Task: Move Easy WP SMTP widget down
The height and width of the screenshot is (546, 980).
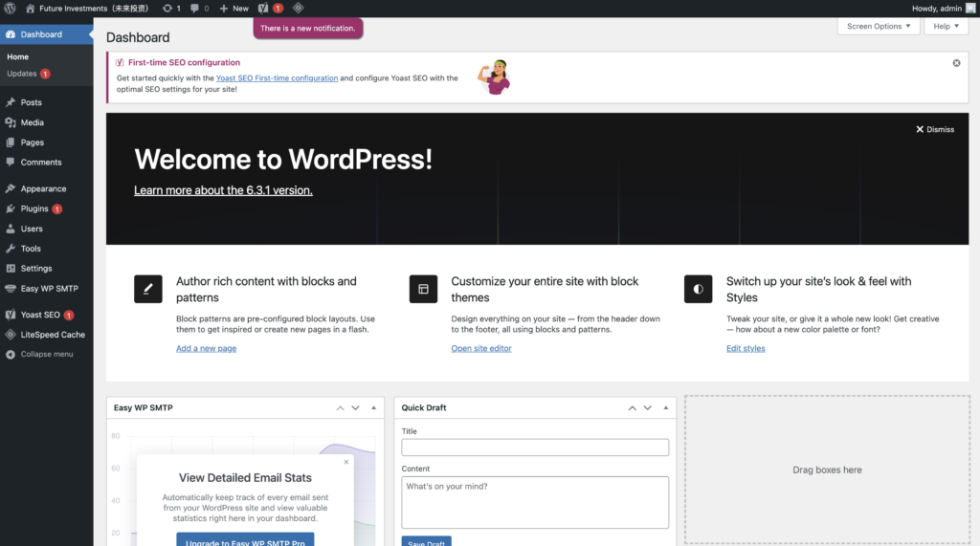Action: [x=355, y=408]
